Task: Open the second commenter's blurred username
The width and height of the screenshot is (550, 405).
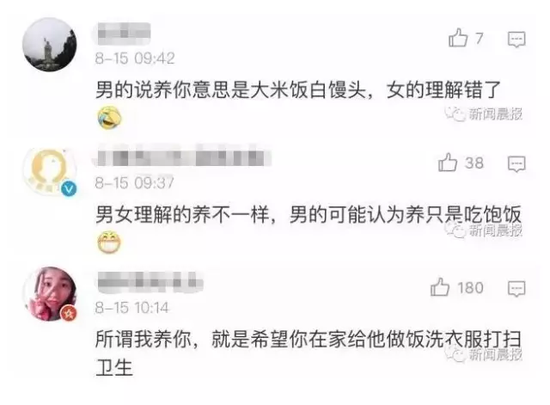Action: click(183, 156)
